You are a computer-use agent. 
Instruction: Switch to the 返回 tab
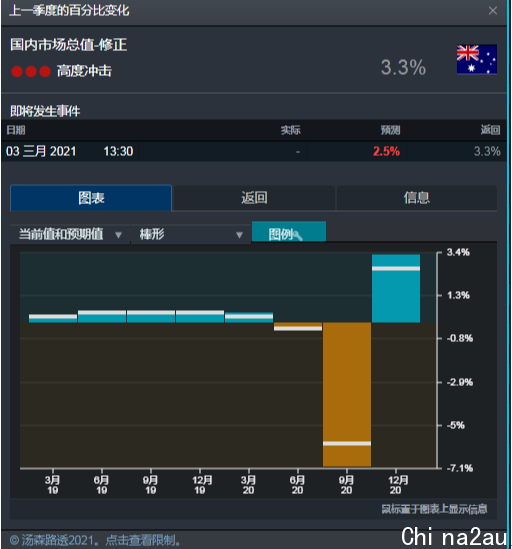click(254, 198)
